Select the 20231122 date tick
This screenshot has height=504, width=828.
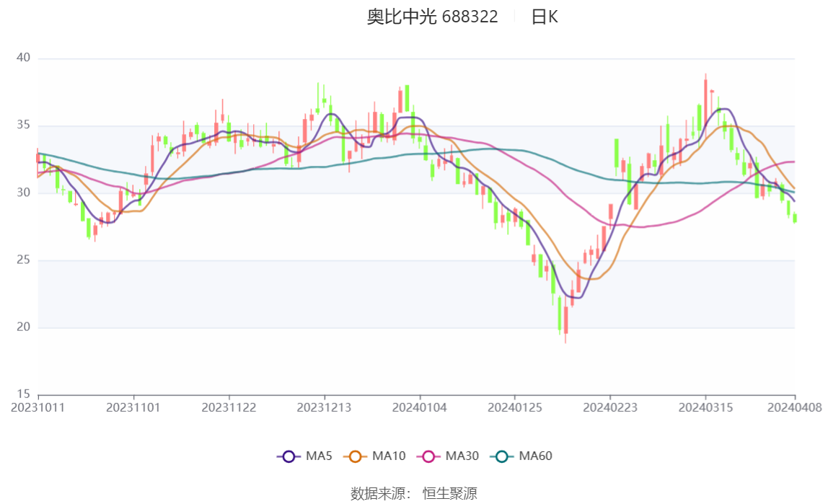(x=229, y=408)
